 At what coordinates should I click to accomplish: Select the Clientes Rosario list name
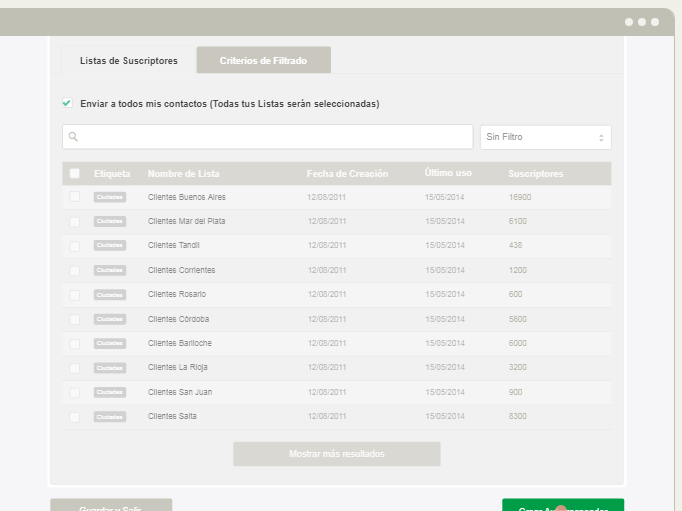tap(177, 294)
